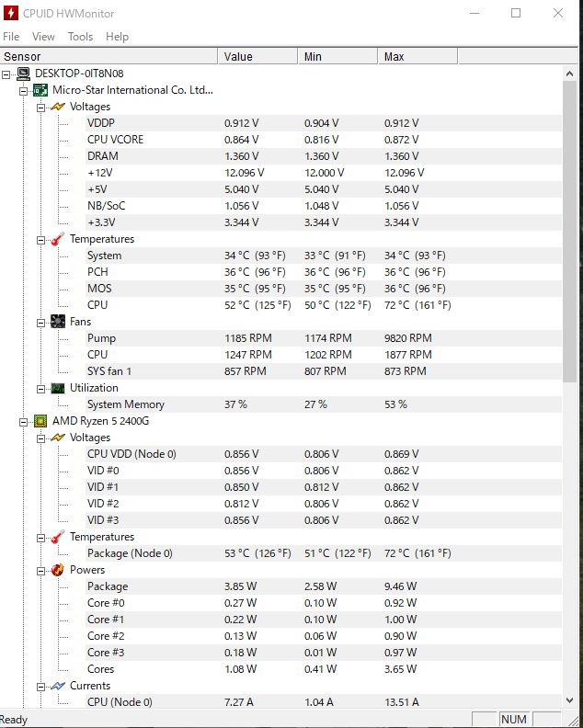Select the MOS temperature row

click(x=324, y=289)
